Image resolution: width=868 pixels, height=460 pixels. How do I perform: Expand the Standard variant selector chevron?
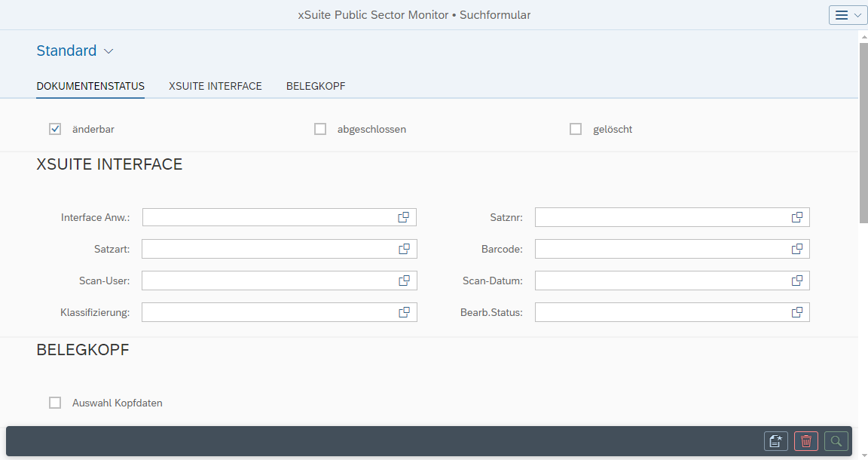click(108, 51)
